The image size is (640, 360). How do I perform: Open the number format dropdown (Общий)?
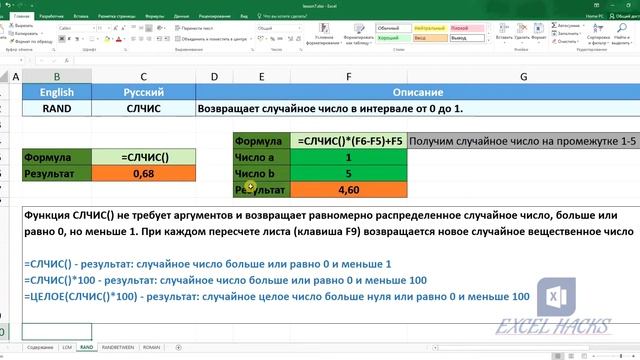tap(279, 28)
